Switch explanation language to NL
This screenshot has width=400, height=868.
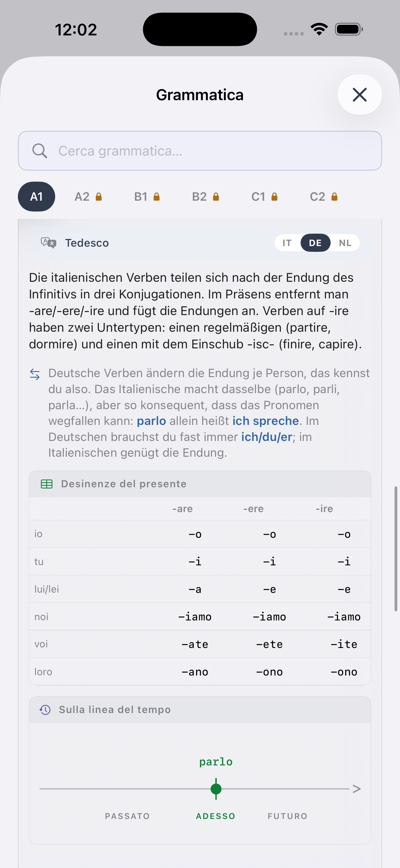pyautogui.click(x=345, y=243)
